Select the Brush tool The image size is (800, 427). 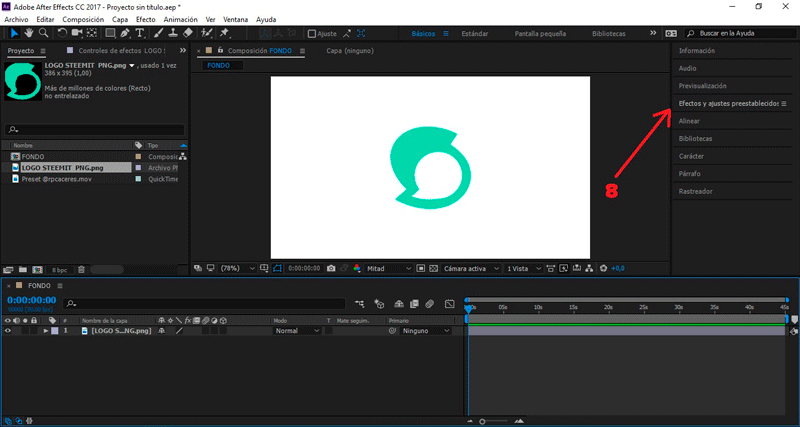point(157,33)
